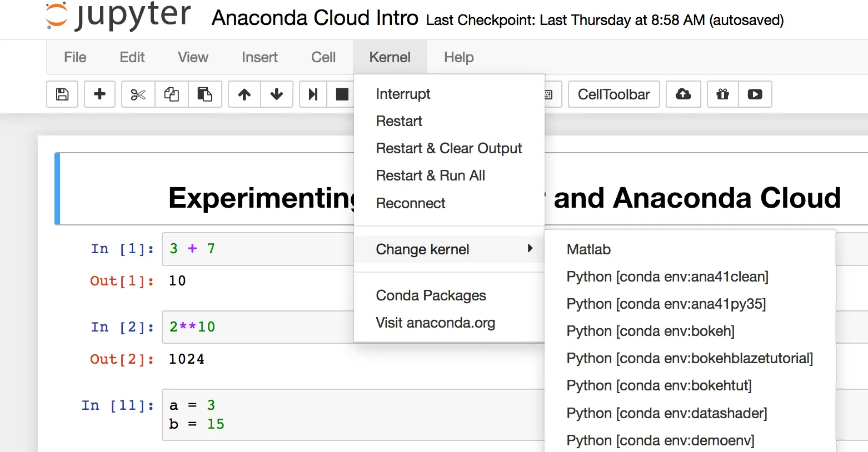Open the CellToolbar dropdown
Image resolution: width=868 pixels, height=452 pixels.
coord(613,94)
